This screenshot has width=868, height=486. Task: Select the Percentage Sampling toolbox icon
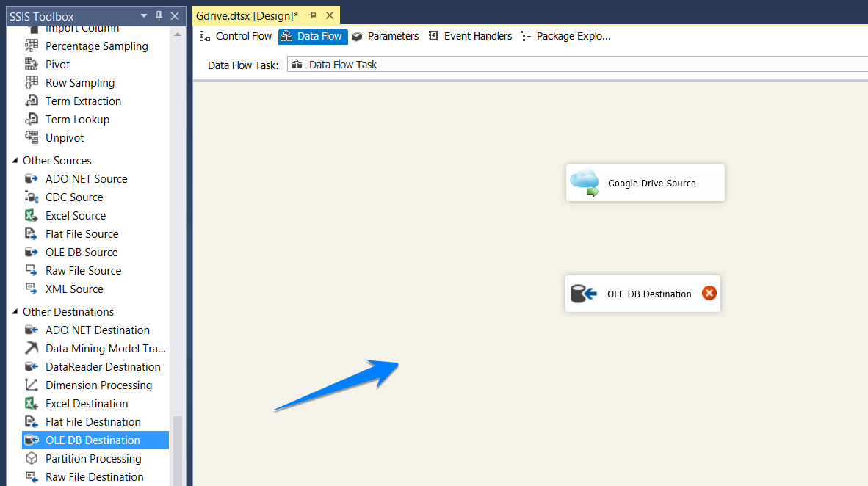32,46
